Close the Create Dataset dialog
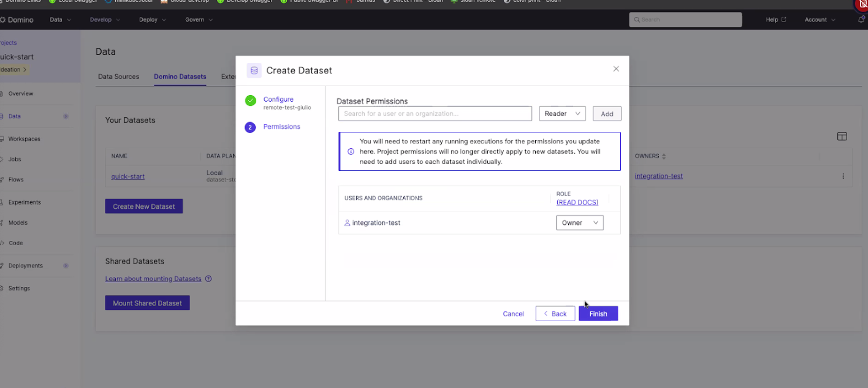The width and height of the screenshot is (868, 388). [616, 69]
